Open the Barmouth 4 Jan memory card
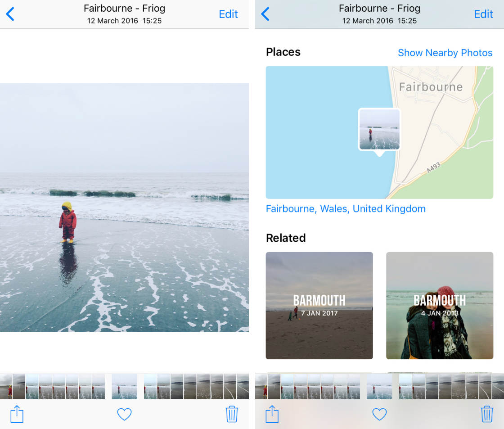Image resolution: width=504 pixels, height=429 pixels. pyautogui.click(x=439, y=306)
